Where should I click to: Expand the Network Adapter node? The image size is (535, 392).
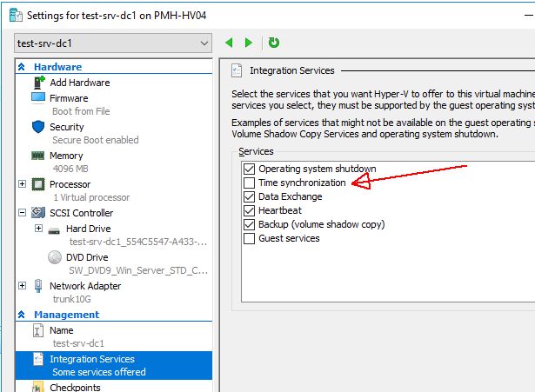(x=22, y=285)
